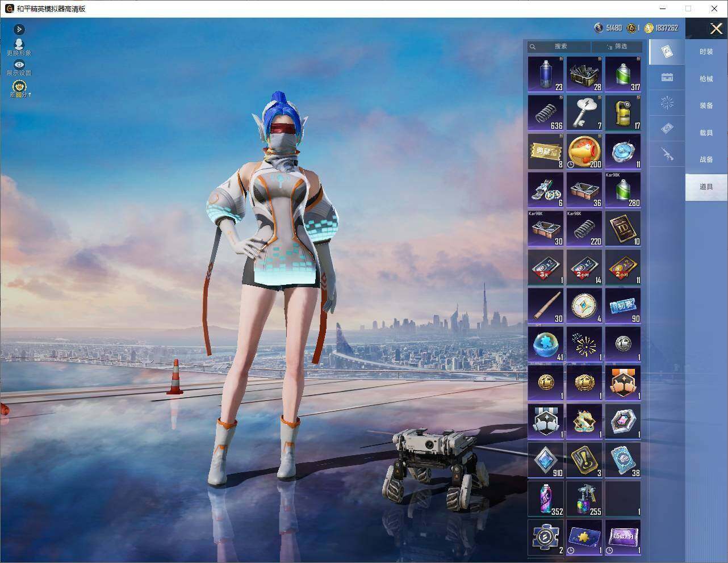This screenshot has width=728, height=563.
Task: Select the blue spray can item (23)
Action: click(546, 74)
